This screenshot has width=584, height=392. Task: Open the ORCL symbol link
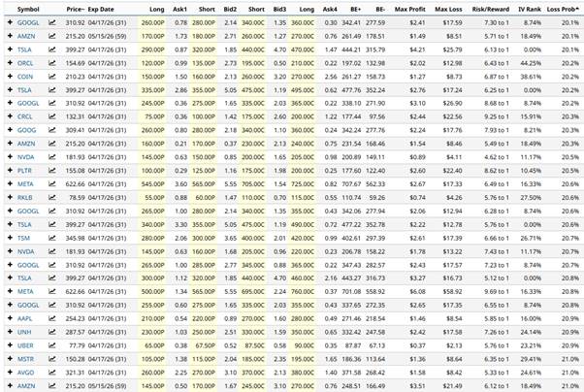25,63
